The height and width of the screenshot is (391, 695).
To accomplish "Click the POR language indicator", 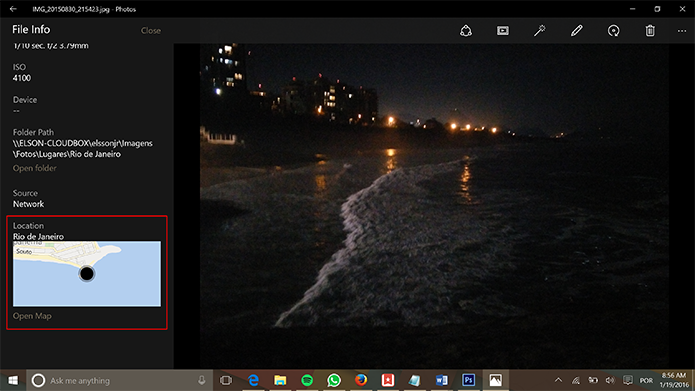I will tap(646, 381).
